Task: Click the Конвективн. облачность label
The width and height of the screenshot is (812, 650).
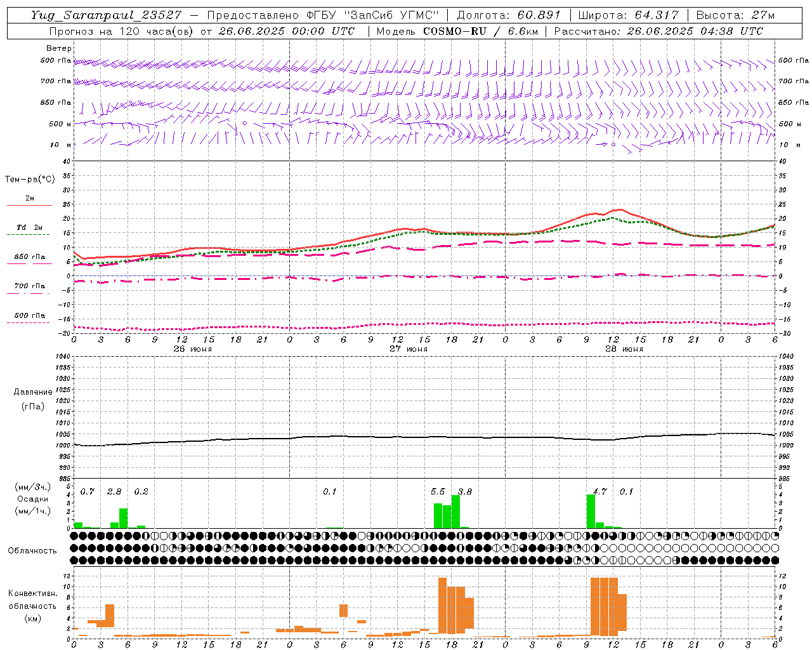Action: click(x=32, y=600)
